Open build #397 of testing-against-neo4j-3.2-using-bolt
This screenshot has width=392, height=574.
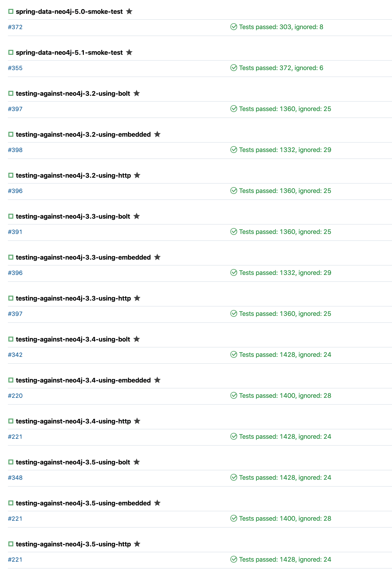tap(15, 109)
